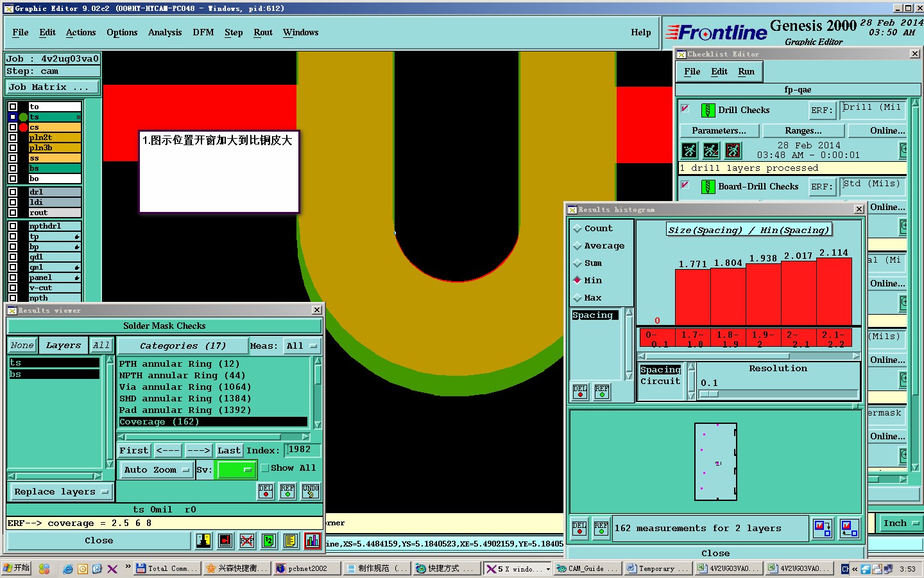This screenshot has width=924, height=578.
Task: Click Index input field showing 1982
Action: coord(303,450)
